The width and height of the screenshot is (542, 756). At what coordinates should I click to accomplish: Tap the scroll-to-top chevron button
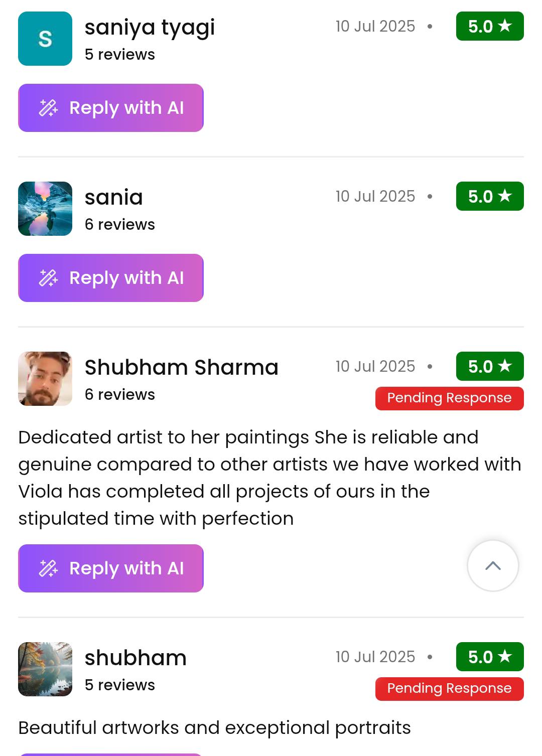coord(493,566)
